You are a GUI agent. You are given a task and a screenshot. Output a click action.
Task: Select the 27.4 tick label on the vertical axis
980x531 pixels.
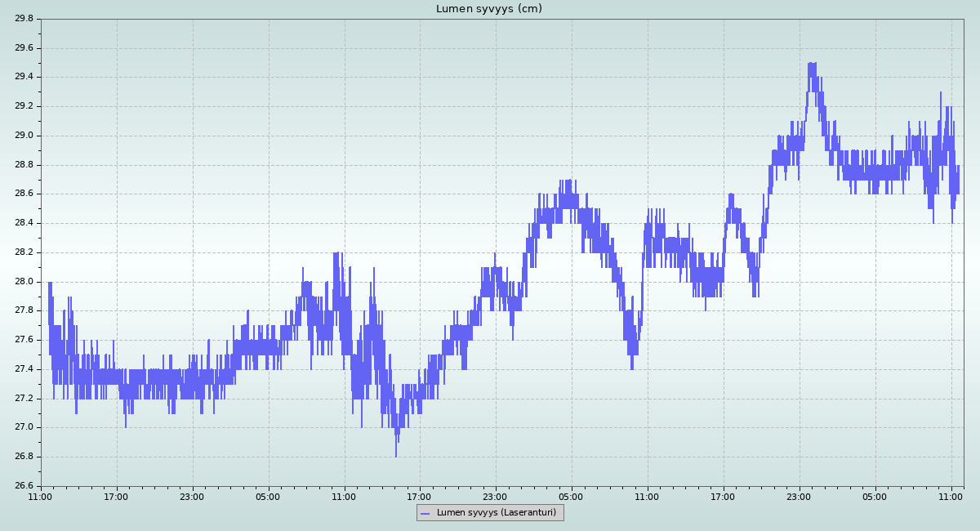point(24,369)
